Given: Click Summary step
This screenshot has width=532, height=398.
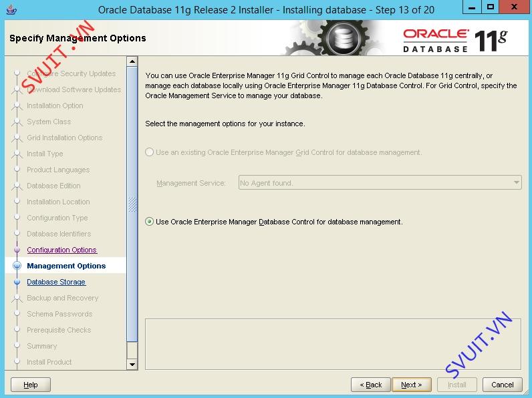Looking at the screenshot, I should (x=41, y=346).
